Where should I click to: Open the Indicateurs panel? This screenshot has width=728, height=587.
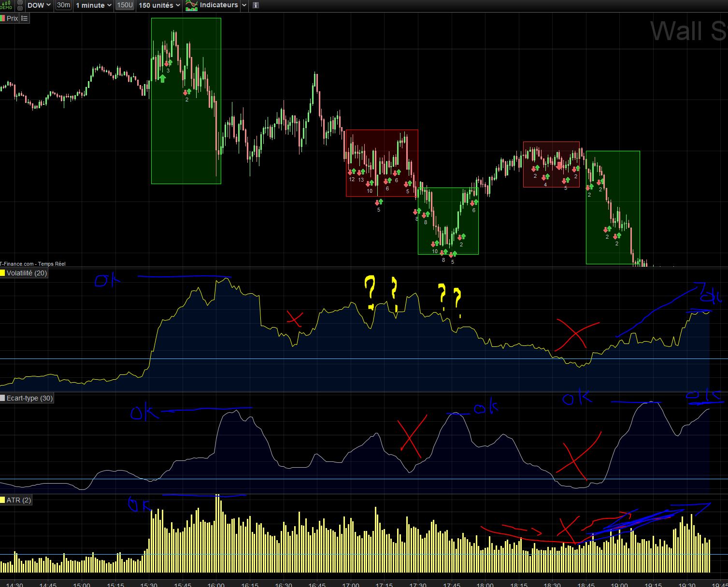point(218,5)
